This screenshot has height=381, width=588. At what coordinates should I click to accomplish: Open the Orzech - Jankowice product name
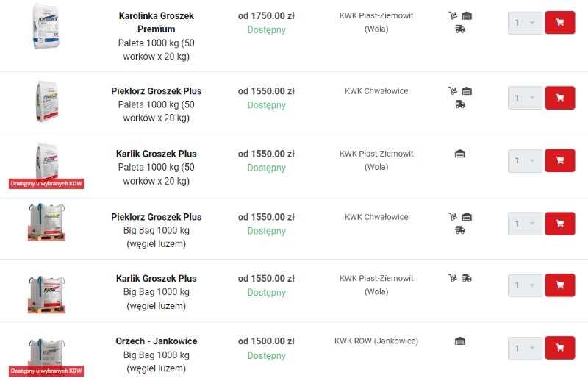(x=156, y=341)
